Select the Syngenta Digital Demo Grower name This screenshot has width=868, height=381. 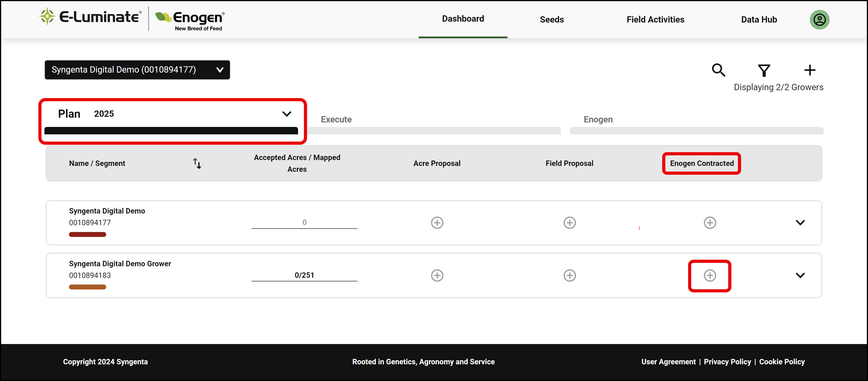click(120, 264)
